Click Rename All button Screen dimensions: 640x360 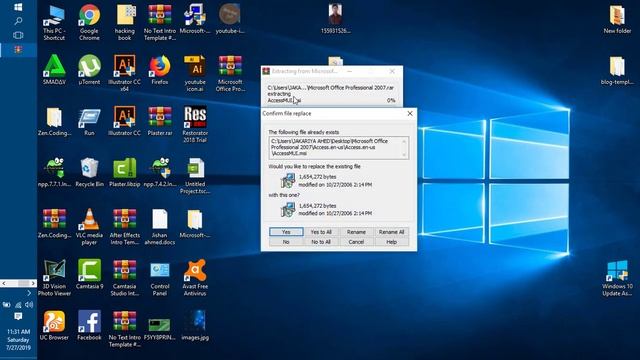coord(391,232)
